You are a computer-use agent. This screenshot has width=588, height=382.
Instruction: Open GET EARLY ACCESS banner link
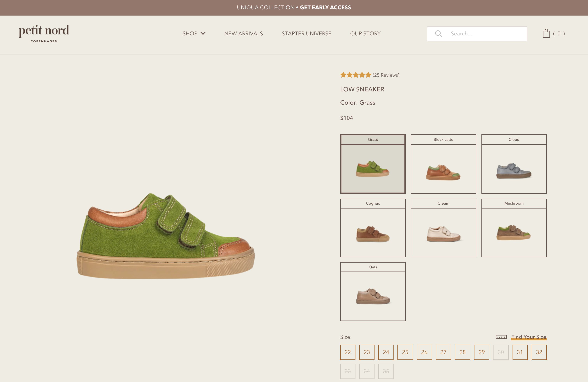point(325,7)
